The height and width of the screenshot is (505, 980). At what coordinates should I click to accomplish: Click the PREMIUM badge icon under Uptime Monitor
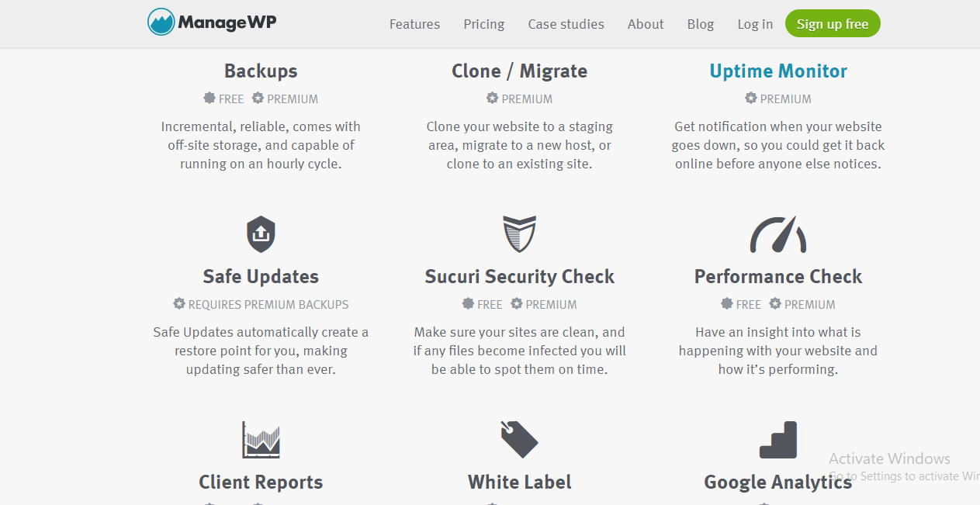[x=750, y=99]
